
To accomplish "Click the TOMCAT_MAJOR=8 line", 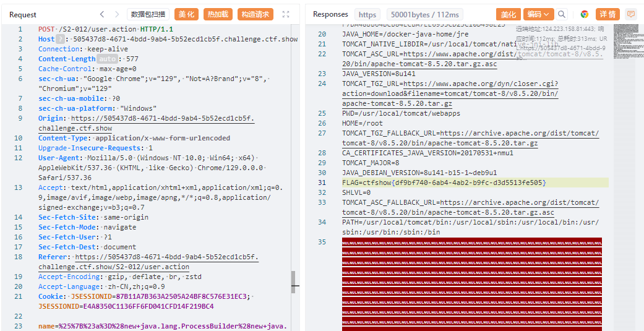I will 371,163.
